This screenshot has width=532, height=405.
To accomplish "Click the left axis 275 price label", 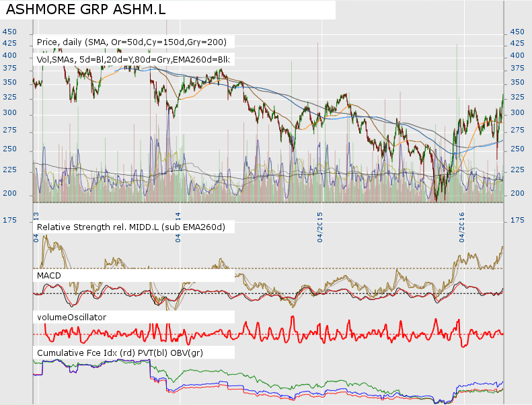I will pos(9,130).
